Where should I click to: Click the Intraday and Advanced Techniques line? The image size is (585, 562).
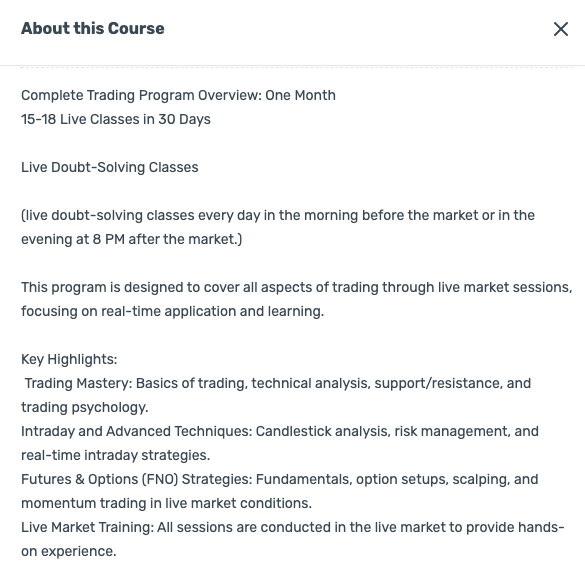point(280,431)
